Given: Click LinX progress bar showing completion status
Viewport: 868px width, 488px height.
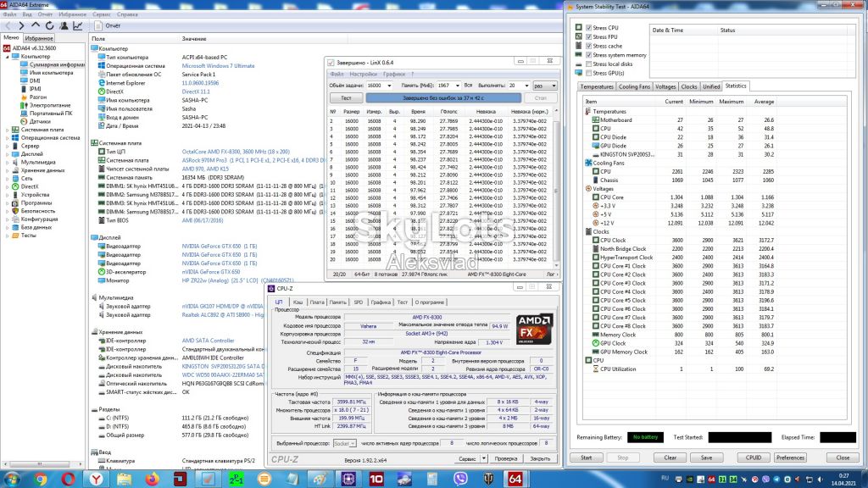Looking at the screenshot, I should (x=443, y=98).
